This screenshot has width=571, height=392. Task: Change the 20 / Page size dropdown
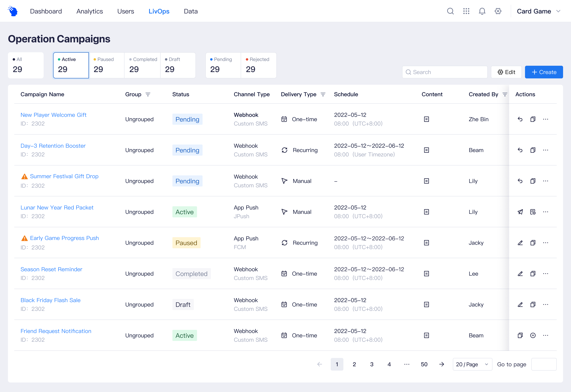point(472,364)
